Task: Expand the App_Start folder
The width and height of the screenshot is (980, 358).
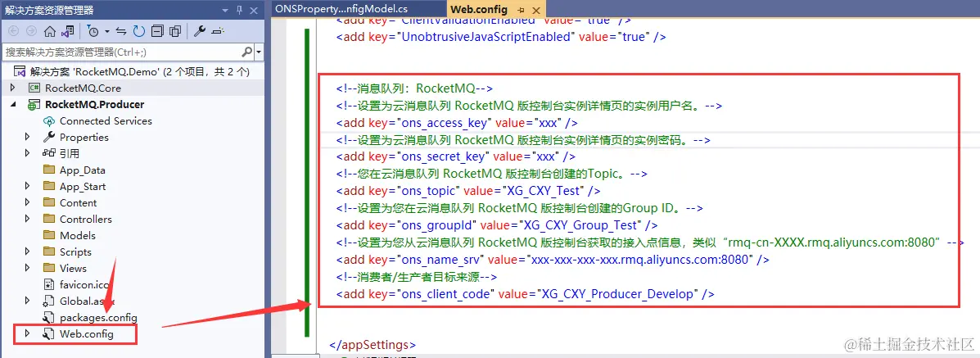Action: (x=27, y=187)
